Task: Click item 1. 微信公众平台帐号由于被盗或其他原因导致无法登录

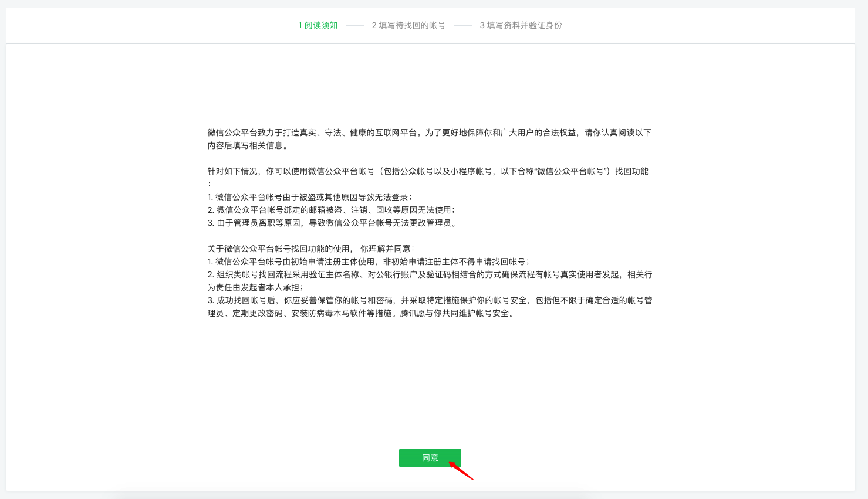Action: (310, 197)
